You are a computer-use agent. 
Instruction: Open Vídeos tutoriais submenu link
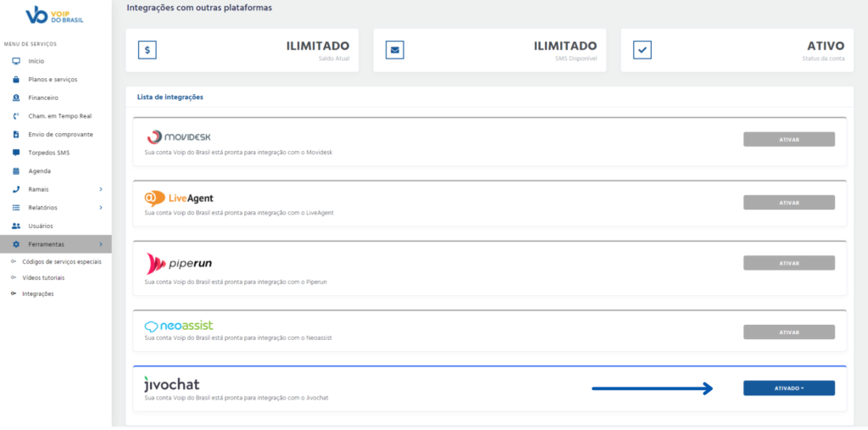43,277
